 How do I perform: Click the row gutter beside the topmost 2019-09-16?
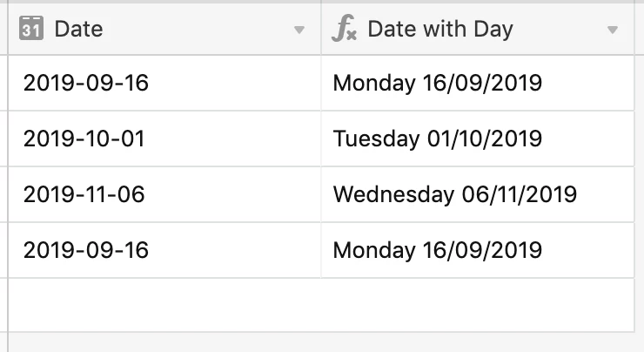pos(3,83)
